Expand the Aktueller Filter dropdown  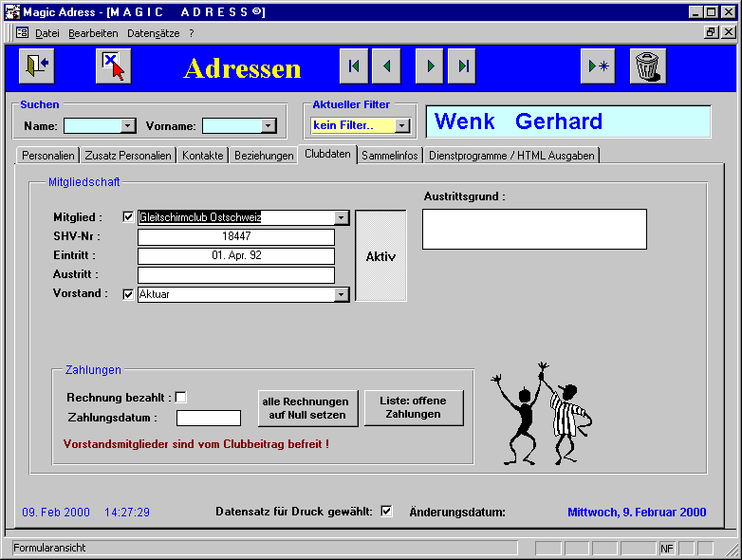[x=402, y=125]
